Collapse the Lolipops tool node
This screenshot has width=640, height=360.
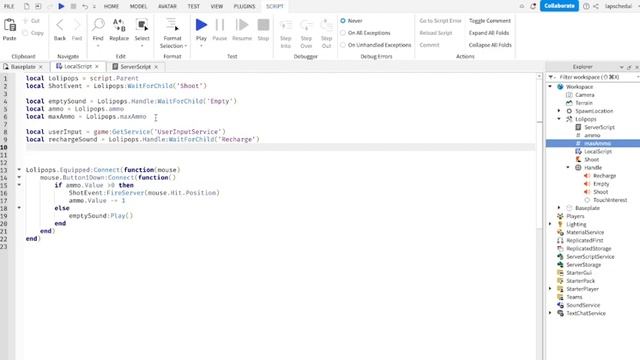point(559,119)
